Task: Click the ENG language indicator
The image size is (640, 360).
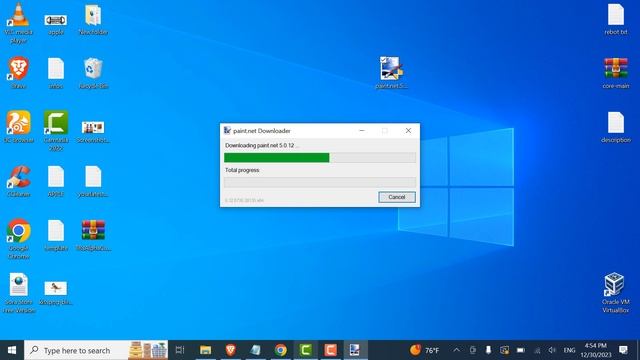Action: [x=569, y=350]
